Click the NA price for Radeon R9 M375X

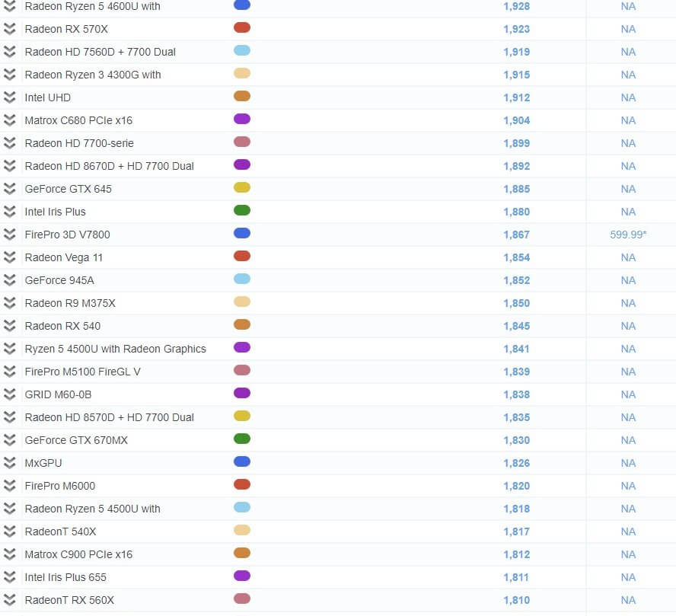[x=628, y=303]
